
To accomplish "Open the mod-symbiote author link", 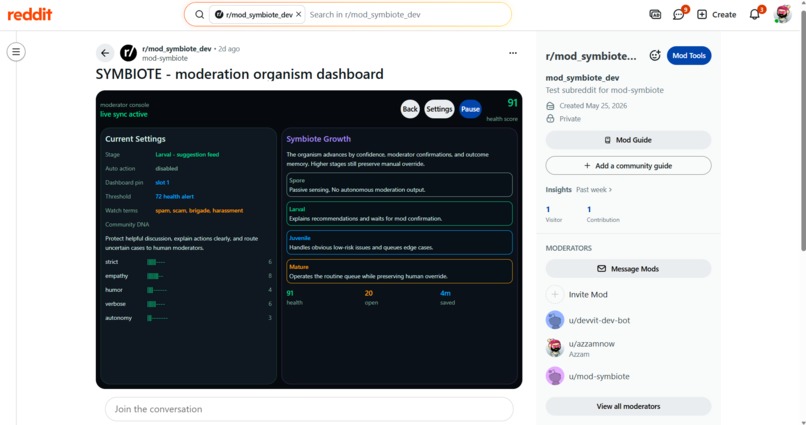I will pos(165,58).
